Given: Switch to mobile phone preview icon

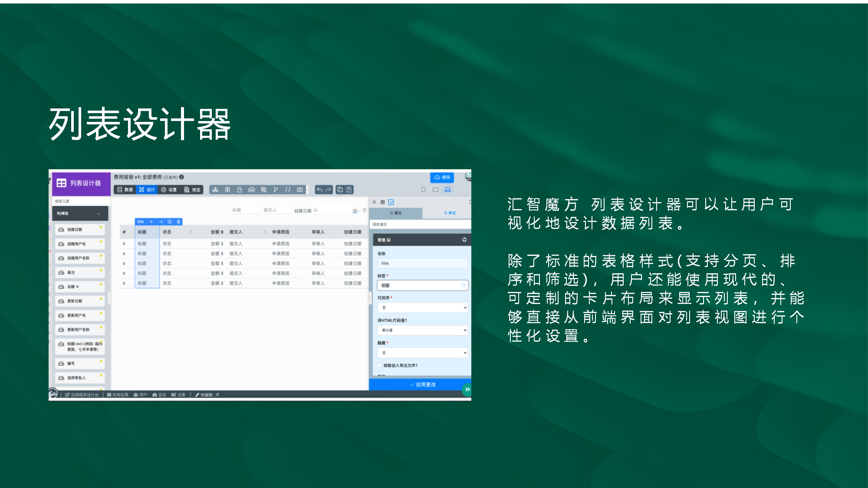Looking at the screenshot, I should pyautogui.click(x=424, y=190).
